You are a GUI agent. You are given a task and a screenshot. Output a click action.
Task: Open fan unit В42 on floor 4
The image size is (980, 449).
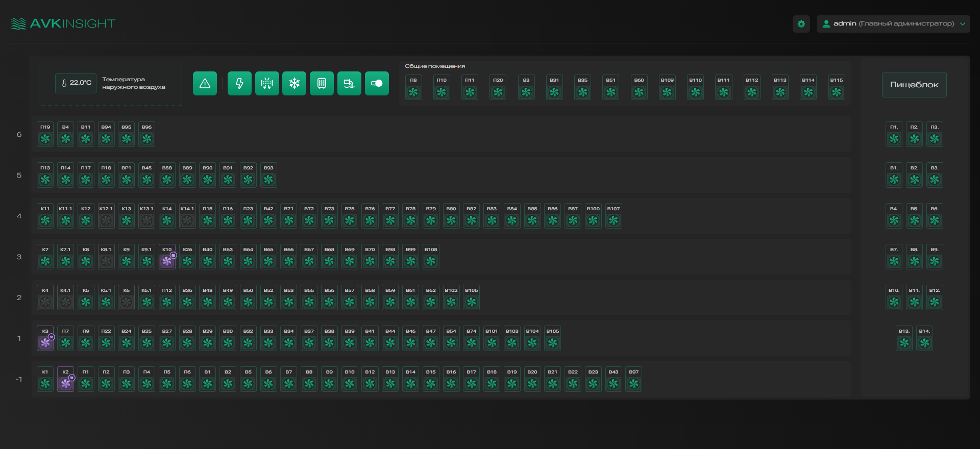[x=268, y=216]
